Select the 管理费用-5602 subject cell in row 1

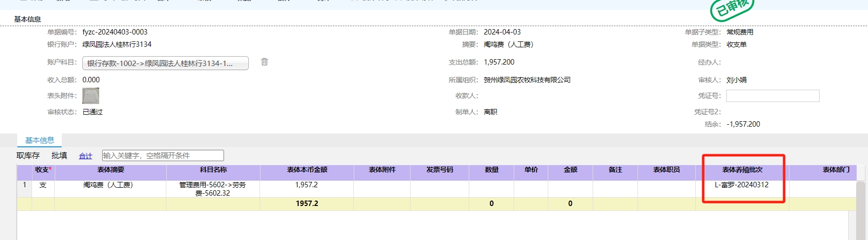tap(213, 189)
